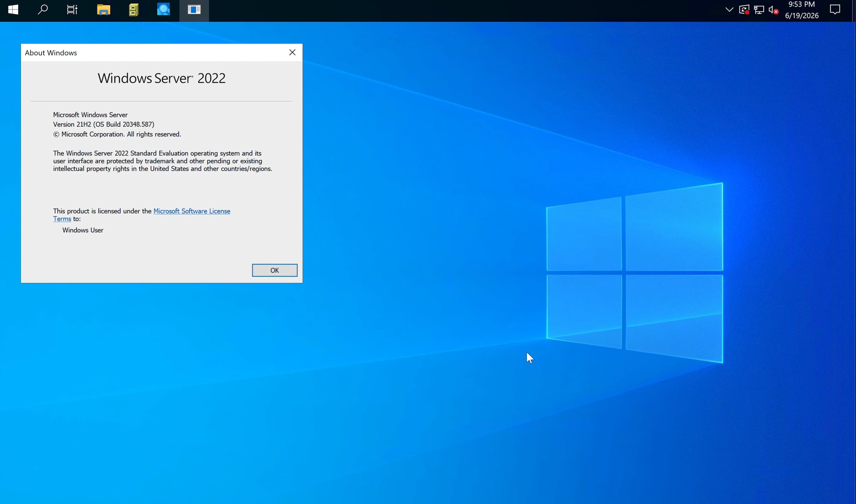Launch File Explorer from the taskbar
The height and width of the screenshot is (504, 856).
click(103, 10)
